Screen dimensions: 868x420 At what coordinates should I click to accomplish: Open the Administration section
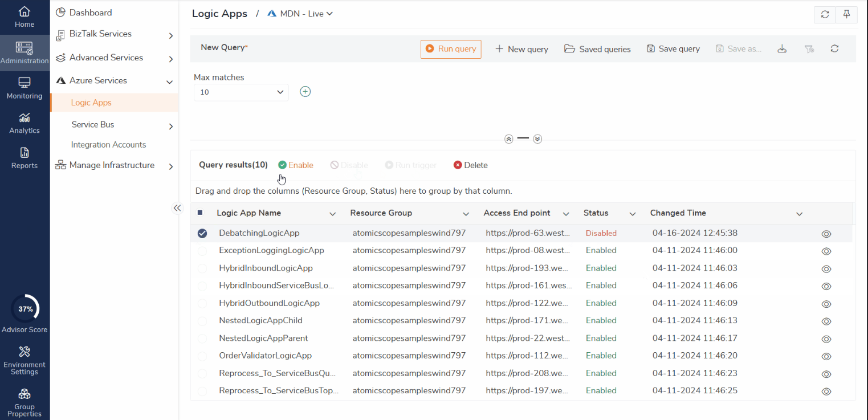[x=25, y=53]
